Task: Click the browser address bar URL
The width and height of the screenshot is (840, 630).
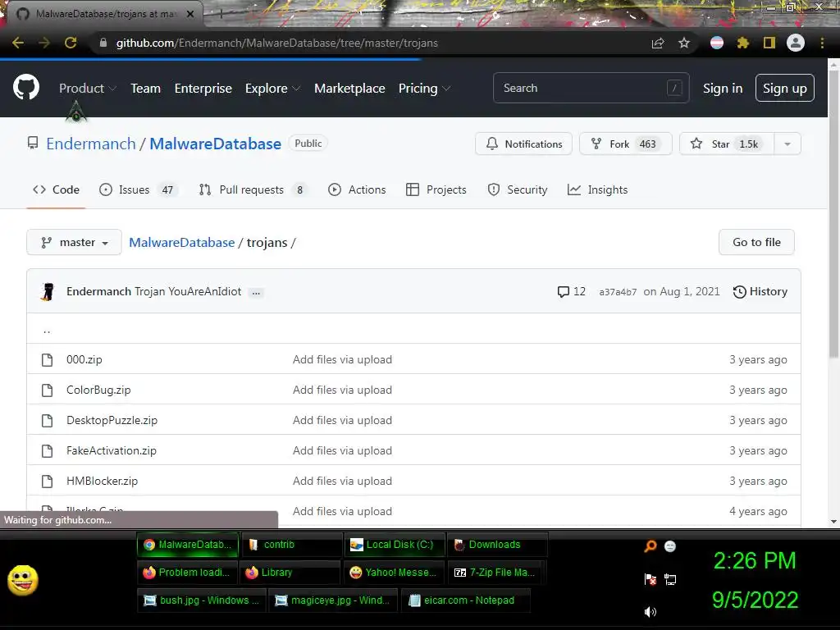Action: [x=277, y=43]
